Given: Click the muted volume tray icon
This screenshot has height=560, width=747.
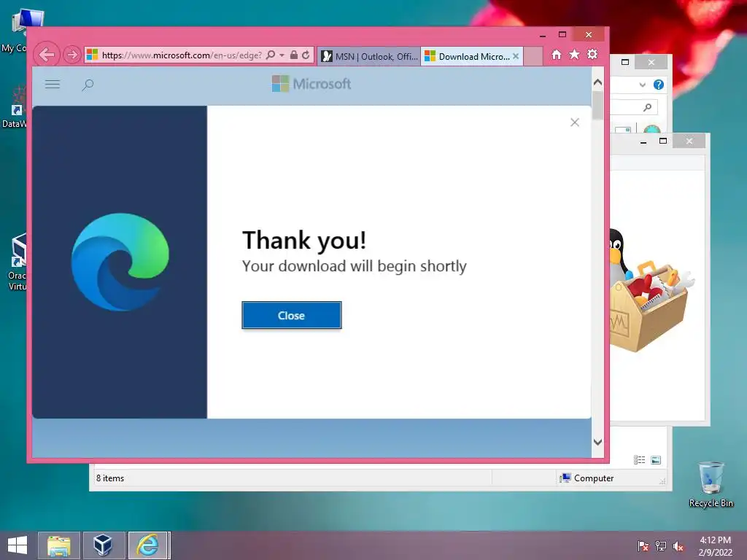Looking at the screenshot, I should tap(678, 546).
